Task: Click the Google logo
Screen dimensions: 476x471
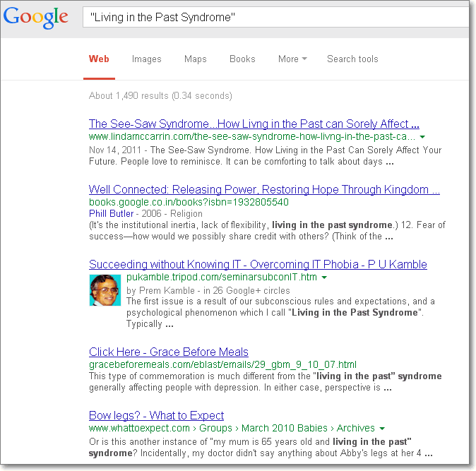Action: point(37,17)
